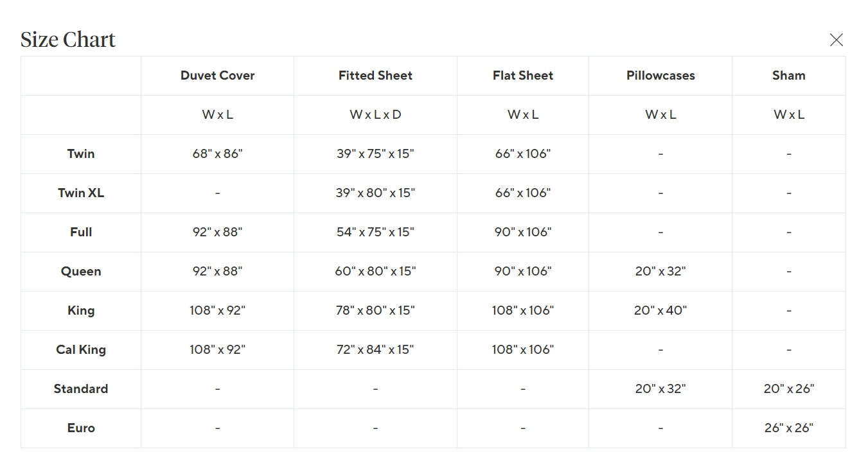Select the Sham column header
This screenshot has height=472, width=868.
(788, 76)
